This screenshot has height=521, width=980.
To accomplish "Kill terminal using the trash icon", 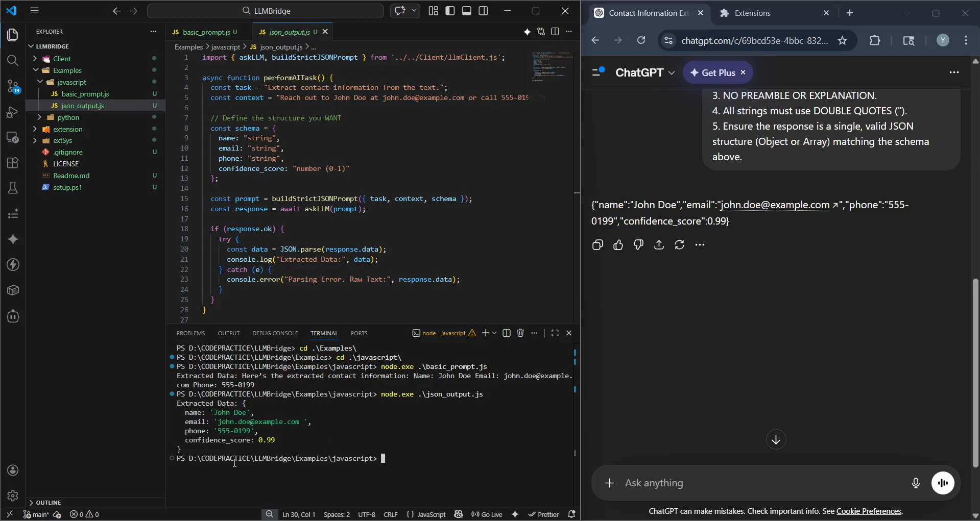I will (x=520, y=333).
